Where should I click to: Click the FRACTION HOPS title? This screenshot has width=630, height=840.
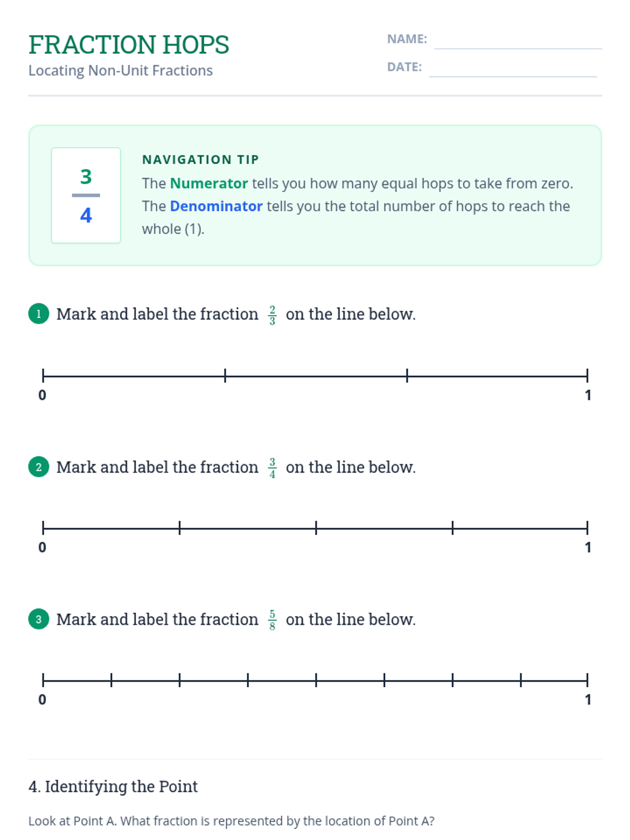129,45
